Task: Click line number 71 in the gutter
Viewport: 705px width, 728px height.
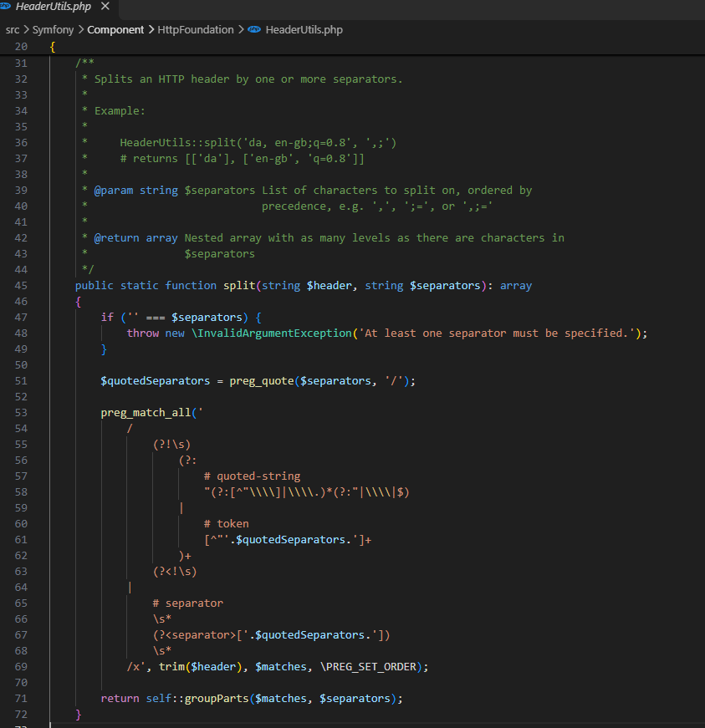Action: point(21,698)
